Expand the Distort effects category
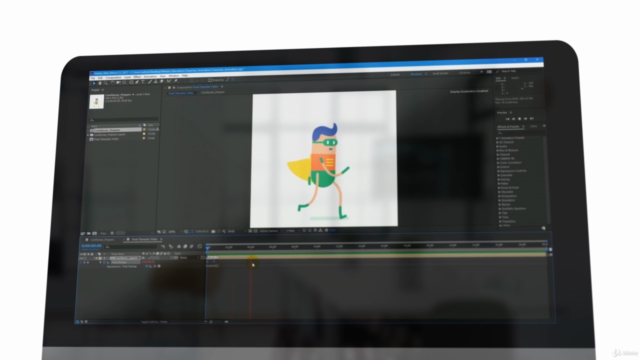The width and height of the screenshot is (640, 360). click(x=498, y=167)
